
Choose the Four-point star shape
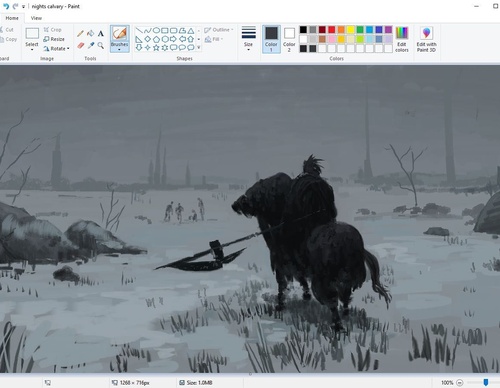(148, 47)
